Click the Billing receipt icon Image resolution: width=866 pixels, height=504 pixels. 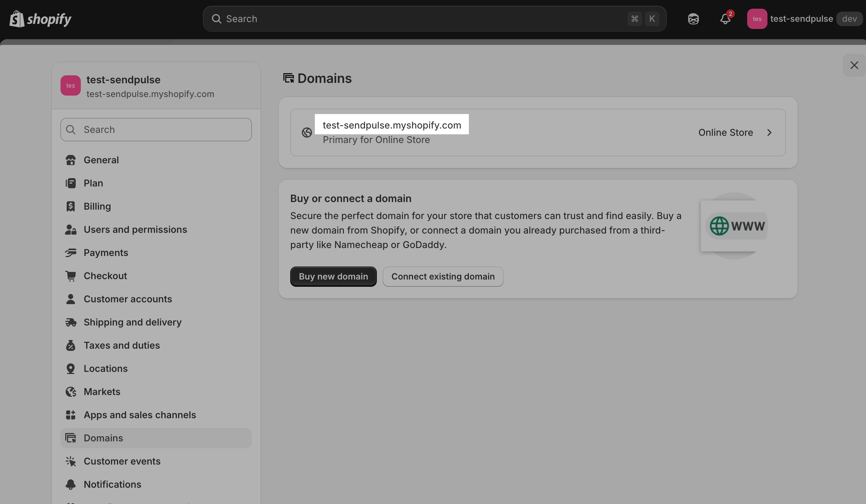coord(71,206)
